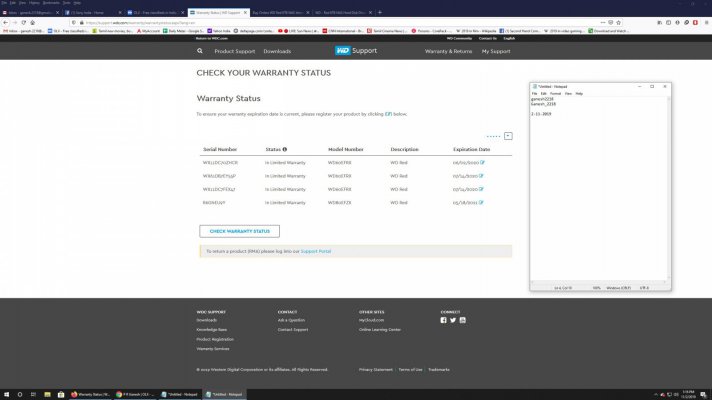
Task: Click the red extension icon in browser toolbar
Action: tap(695, 22)
